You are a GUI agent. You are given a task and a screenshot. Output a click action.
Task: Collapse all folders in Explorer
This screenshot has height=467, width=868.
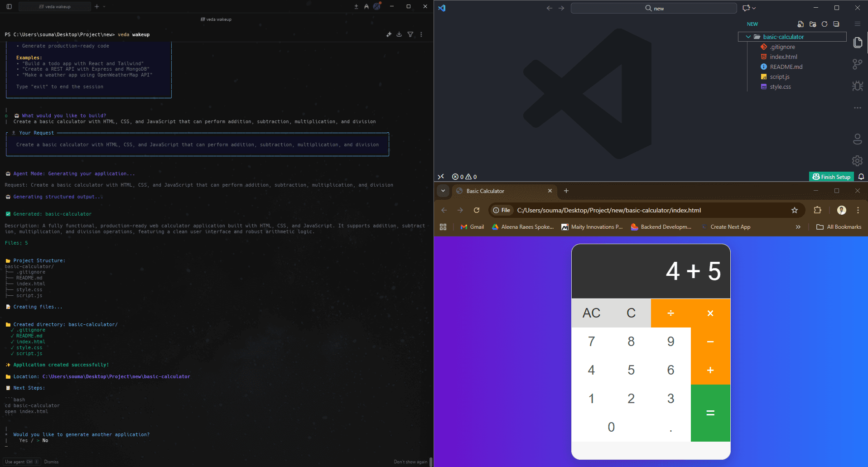coord(836,24)
